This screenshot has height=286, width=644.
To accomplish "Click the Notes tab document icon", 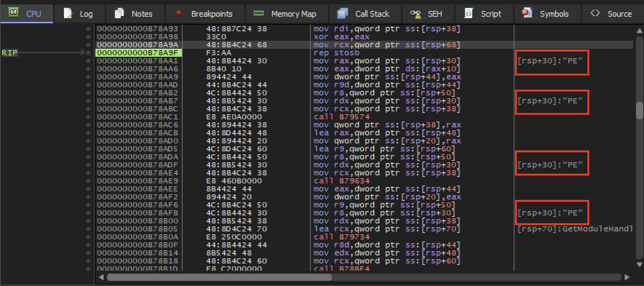I will tap(119, 13).
